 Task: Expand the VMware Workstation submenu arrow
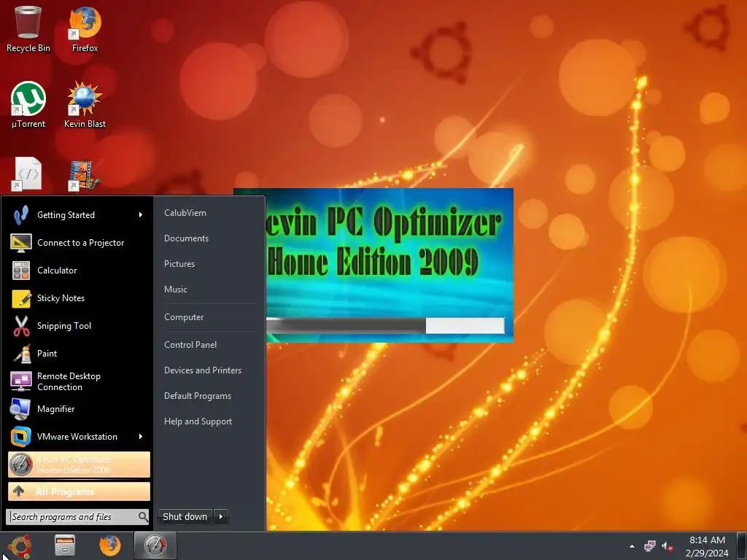(141, 437)
